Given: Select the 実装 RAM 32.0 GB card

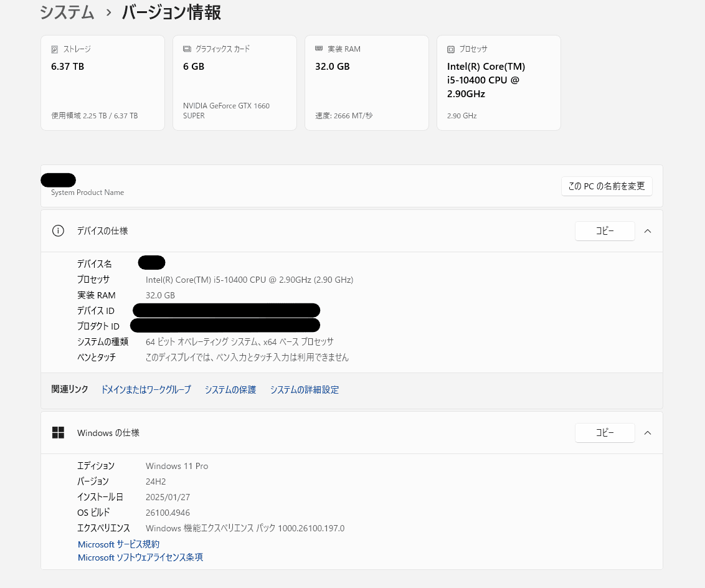Looking at the screenshot, I should (x=367, y=83).
